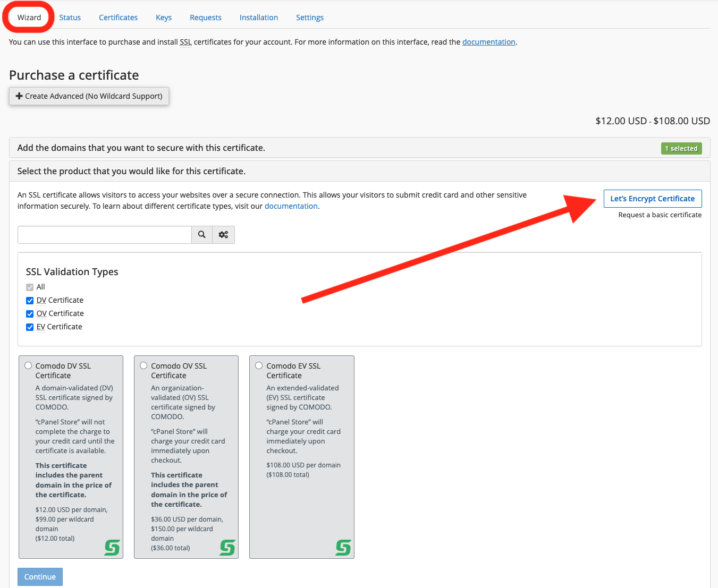Click the Sectigo logo on Comodo EV card
The width and height of the screenshot is (718, 588).
pyautogui.click(x=343, y=548)
